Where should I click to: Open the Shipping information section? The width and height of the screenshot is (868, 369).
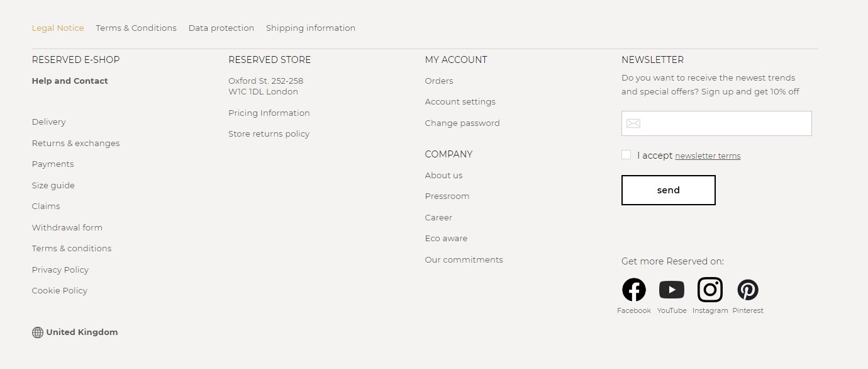[311, 28]
